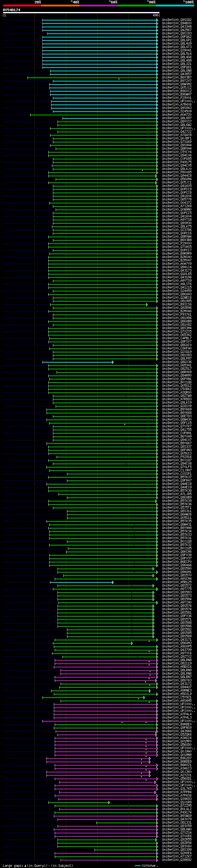This screenshot has width=197, height=868.
Task: Click hit label UniRef100_B8BDE8
Action: 177,761
